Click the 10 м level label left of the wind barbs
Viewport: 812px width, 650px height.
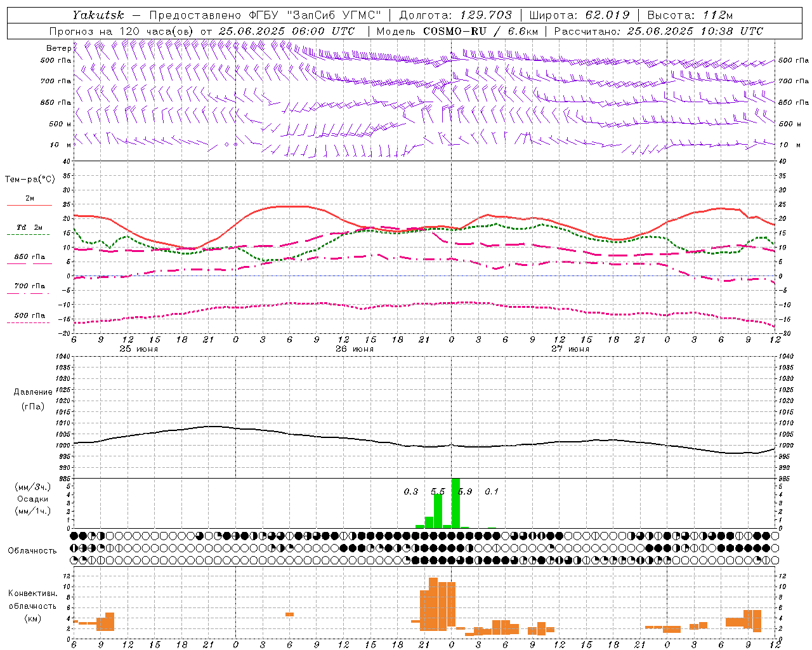[x=60, y=145]
